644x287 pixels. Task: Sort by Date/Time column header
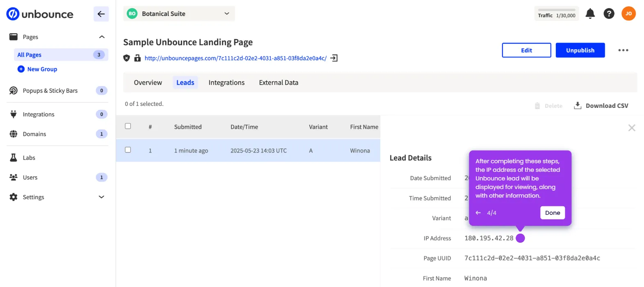(x=244, y=127)
